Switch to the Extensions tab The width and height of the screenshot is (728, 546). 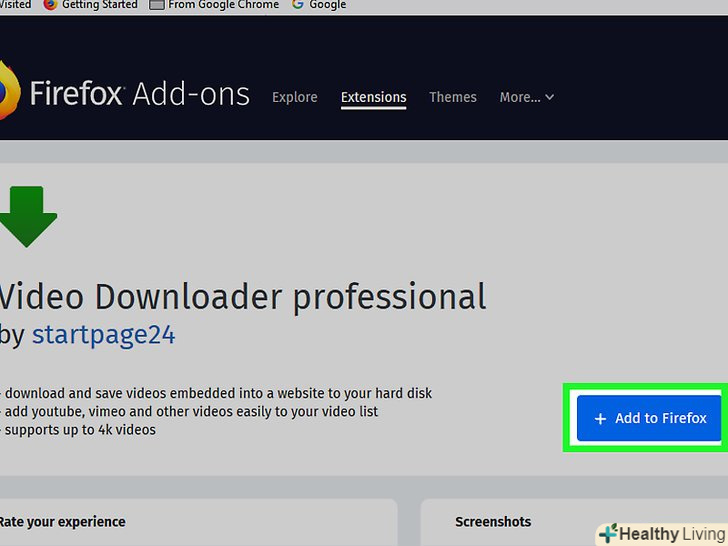[x=374, y=97]
